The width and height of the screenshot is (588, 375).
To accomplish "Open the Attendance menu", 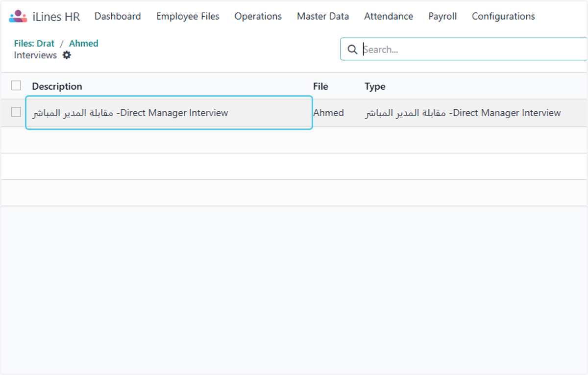I will click(389, 16).
